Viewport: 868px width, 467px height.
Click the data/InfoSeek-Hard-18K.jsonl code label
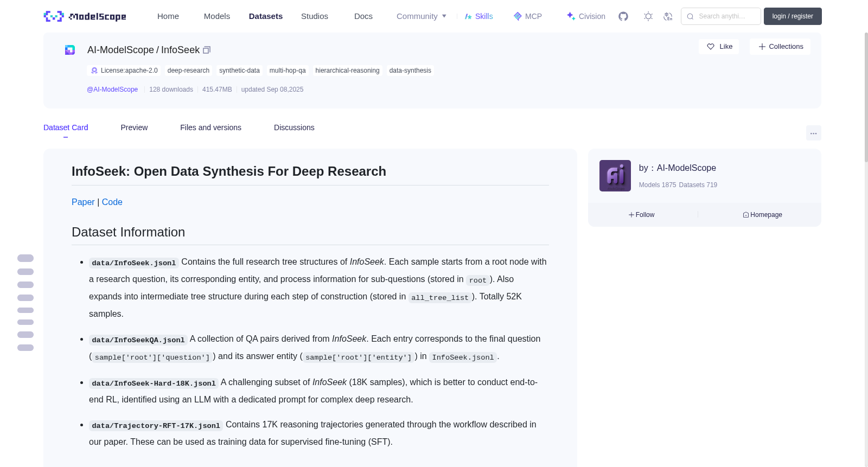click(x=154, y=383)
